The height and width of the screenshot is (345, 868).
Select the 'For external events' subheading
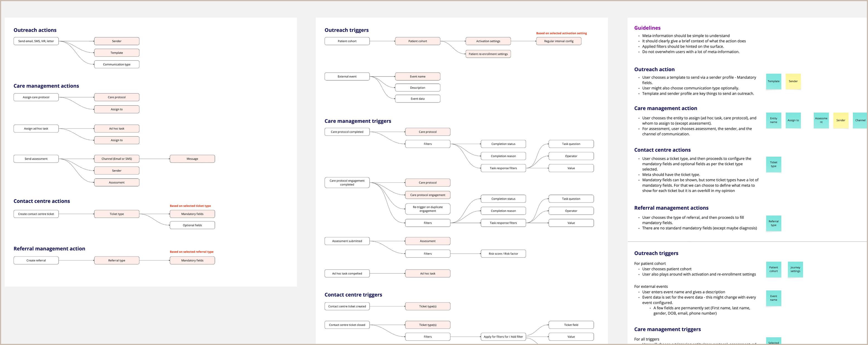(x=651, y=287)
